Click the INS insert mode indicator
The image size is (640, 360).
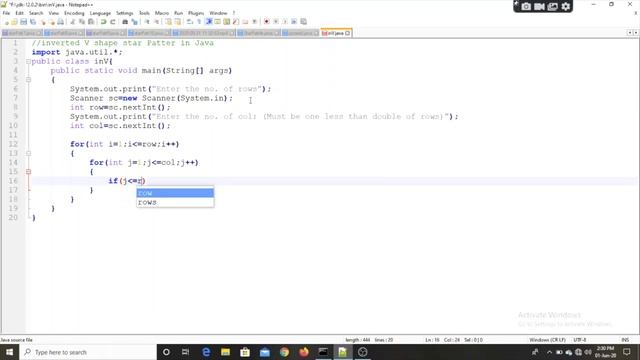[x=625, y=340]
